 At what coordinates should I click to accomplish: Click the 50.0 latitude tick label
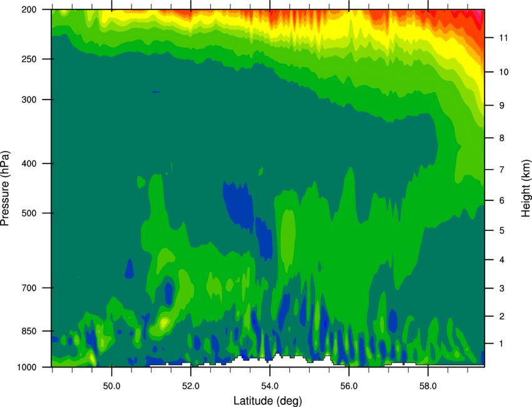click(111, 386)
